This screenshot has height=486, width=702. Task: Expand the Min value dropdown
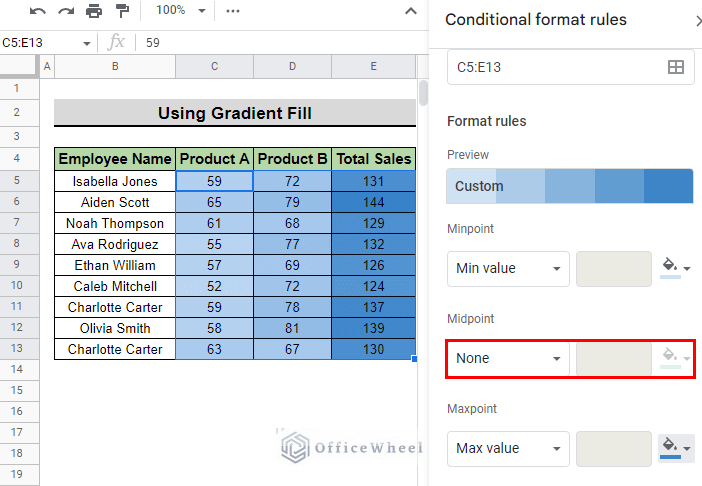point(508,269)
